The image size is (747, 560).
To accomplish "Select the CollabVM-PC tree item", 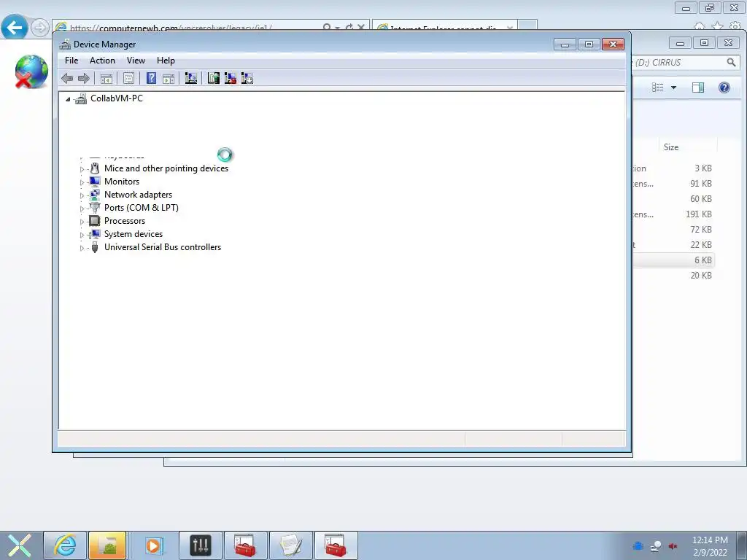I will (116, 98).
